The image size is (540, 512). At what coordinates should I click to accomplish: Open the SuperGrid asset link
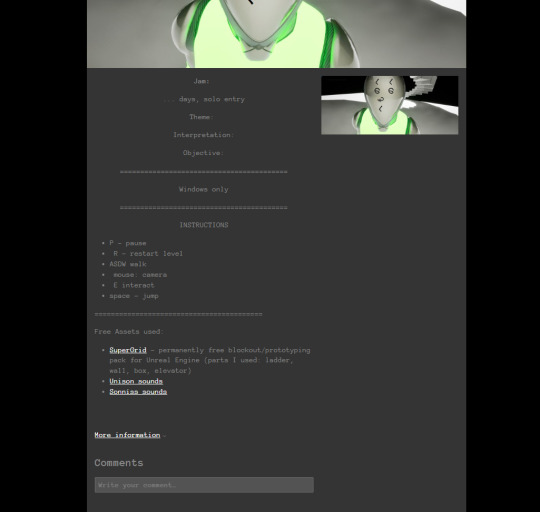[128, 350]
